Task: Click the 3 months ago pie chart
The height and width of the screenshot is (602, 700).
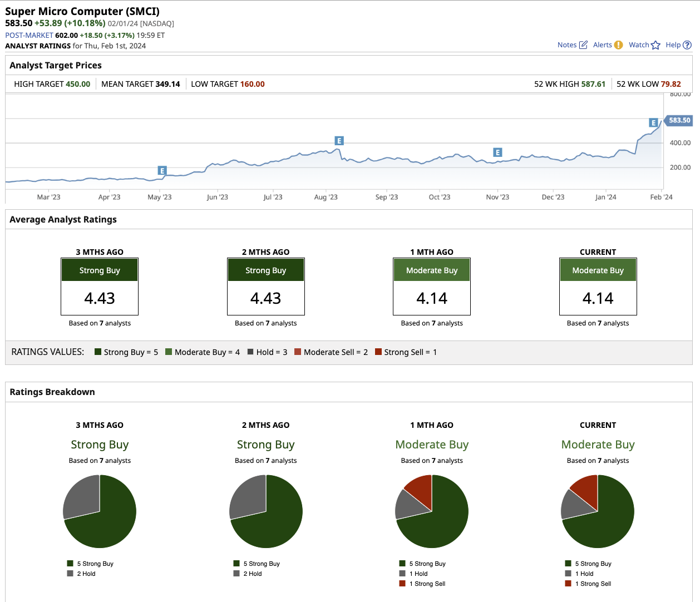Action: tap(100, 511)
